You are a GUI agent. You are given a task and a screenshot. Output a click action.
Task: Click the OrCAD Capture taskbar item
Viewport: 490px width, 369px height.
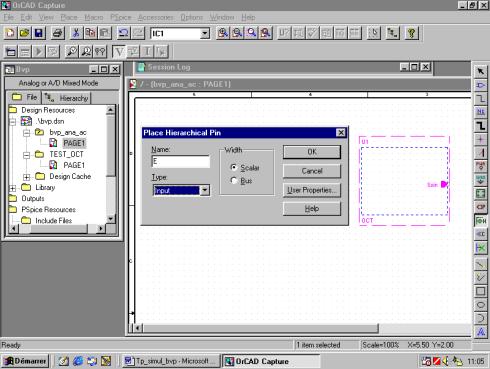click(x=271, y=361)
